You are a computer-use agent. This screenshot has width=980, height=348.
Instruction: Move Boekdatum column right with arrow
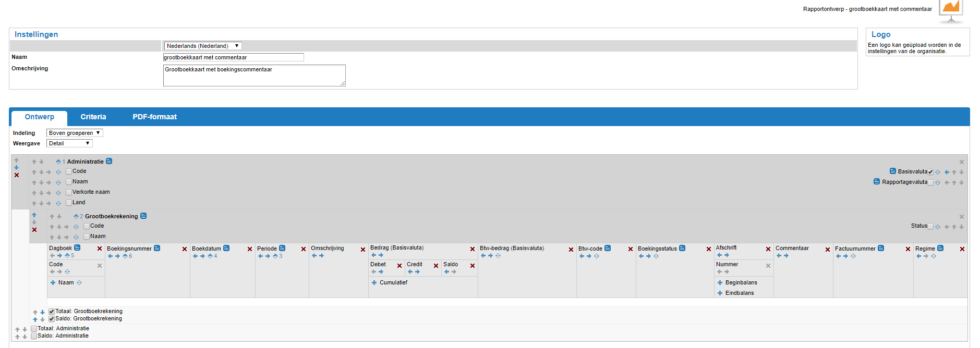pos(202,256)
